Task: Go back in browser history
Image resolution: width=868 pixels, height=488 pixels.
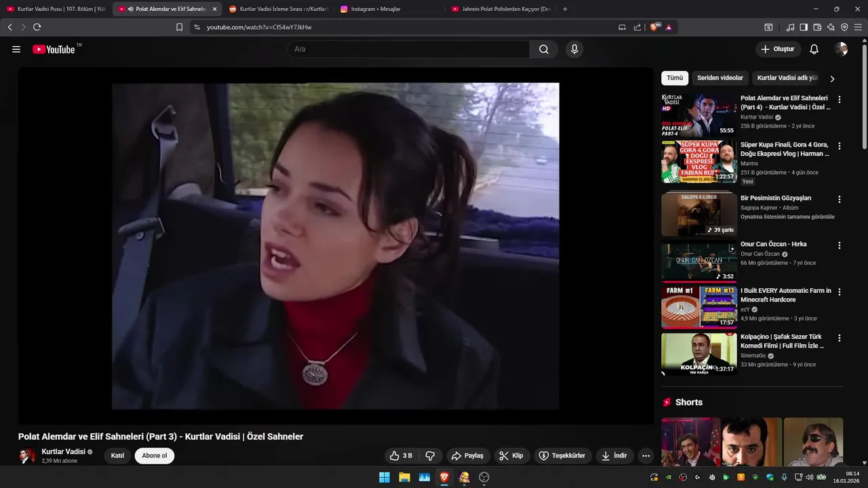Action: click(x=9, y=27)
